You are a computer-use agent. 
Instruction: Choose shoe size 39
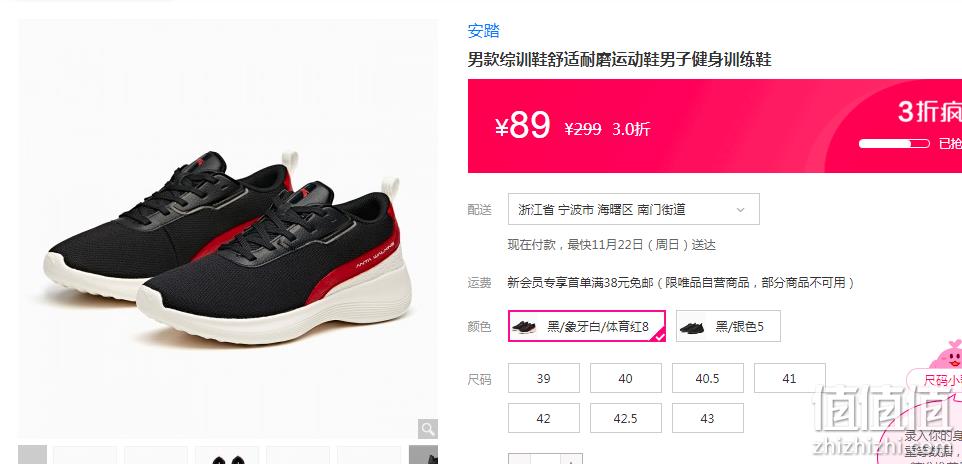pos(544,378)
